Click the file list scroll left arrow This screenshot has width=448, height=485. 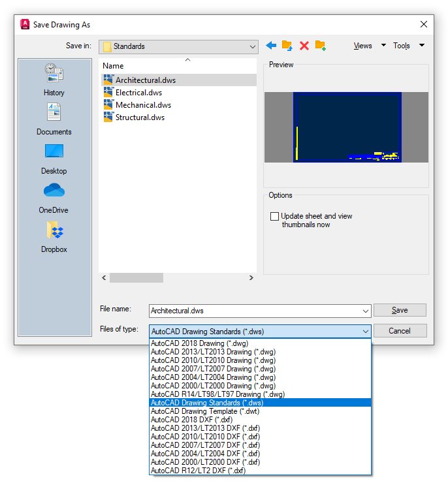104,278
